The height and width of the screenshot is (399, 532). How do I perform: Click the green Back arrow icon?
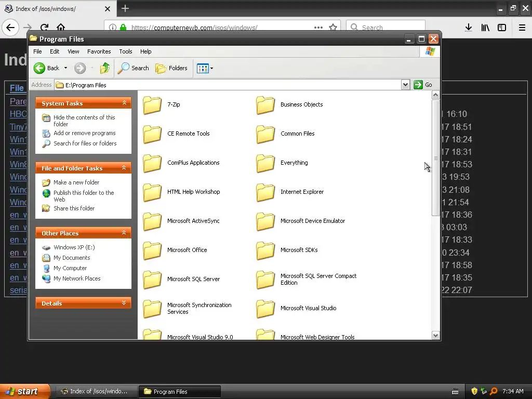[39, 68]
